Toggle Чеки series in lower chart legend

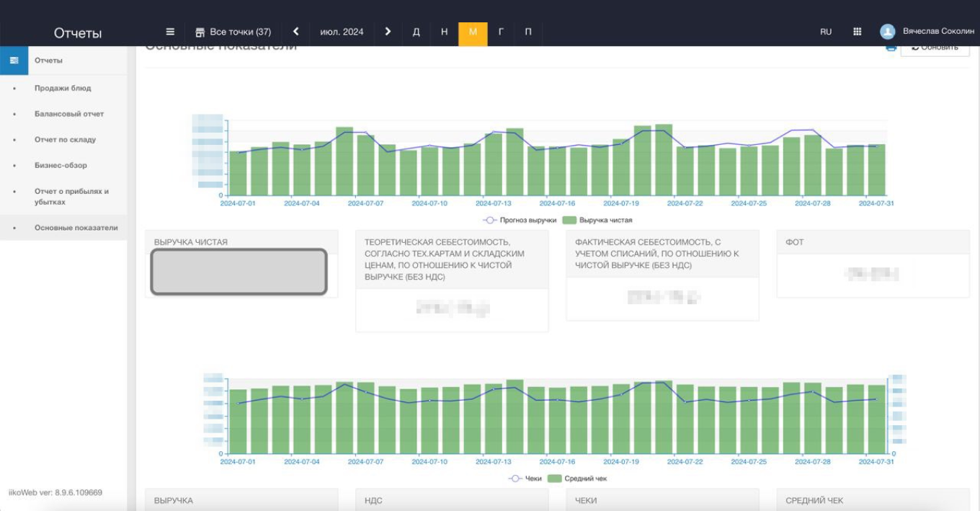(x=525, y=479)
